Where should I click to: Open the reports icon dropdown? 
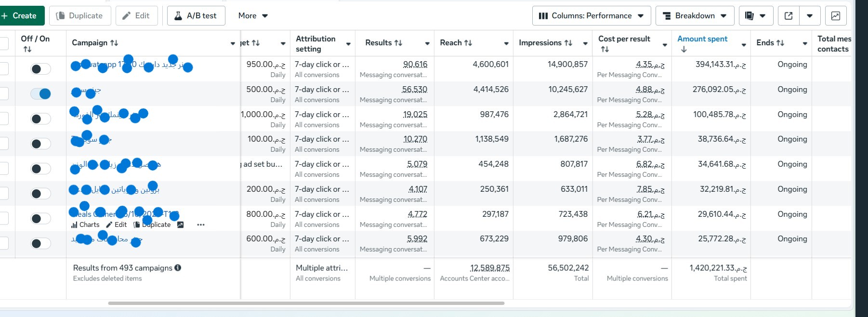755,16
